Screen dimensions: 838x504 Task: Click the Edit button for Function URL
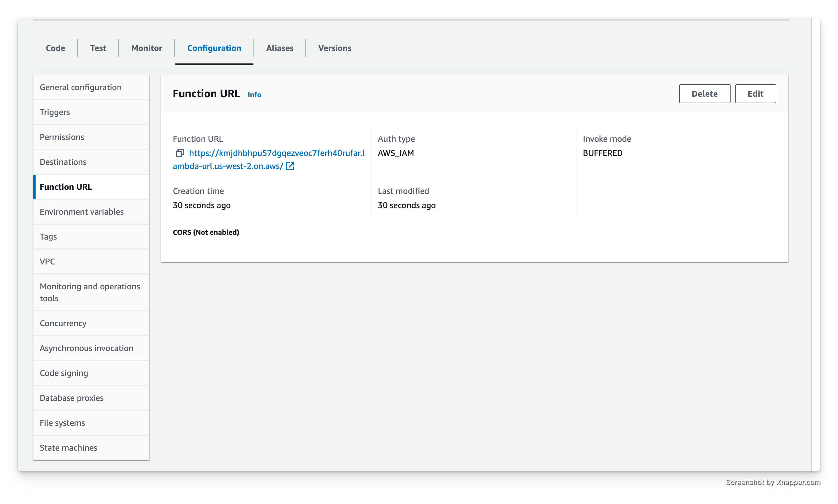tap(755, 93)
